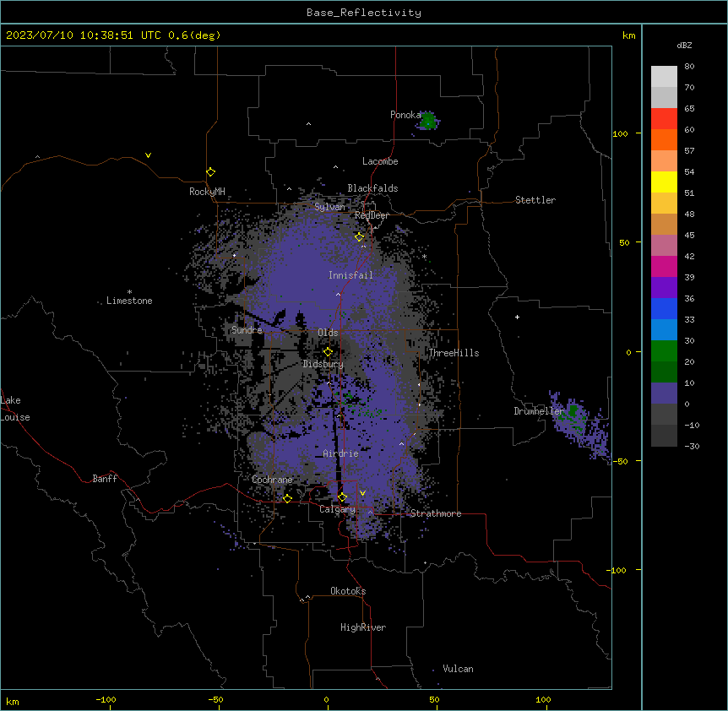Select the bright green 30 dBZ legend swatch
728x711 pixels.
tap(664, 351)
